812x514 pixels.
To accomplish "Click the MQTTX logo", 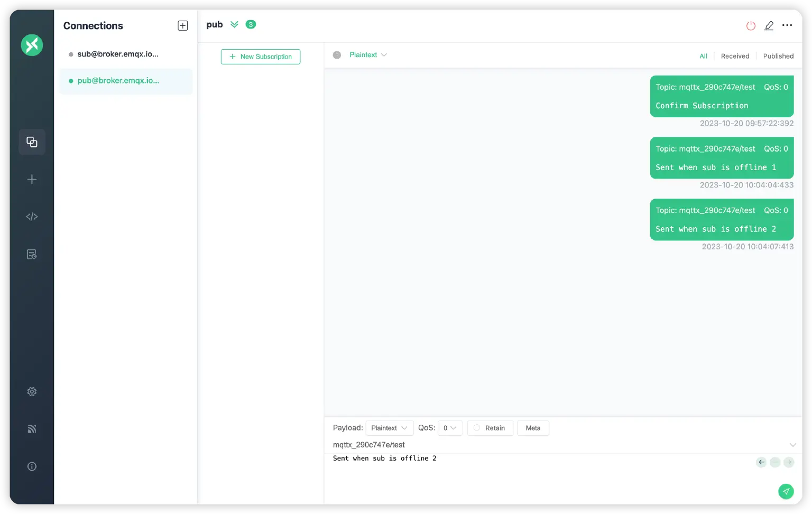I will [32, 45].
